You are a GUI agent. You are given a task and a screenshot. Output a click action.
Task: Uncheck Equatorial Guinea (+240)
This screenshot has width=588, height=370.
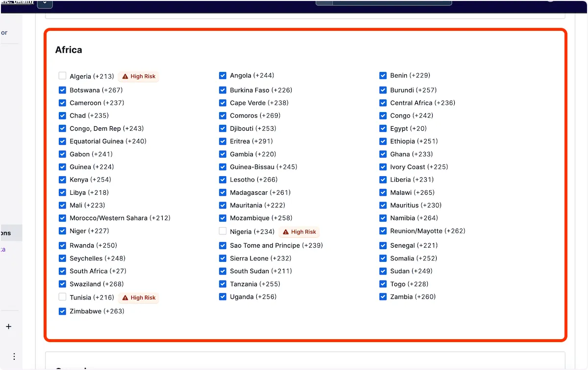[62, 141]
